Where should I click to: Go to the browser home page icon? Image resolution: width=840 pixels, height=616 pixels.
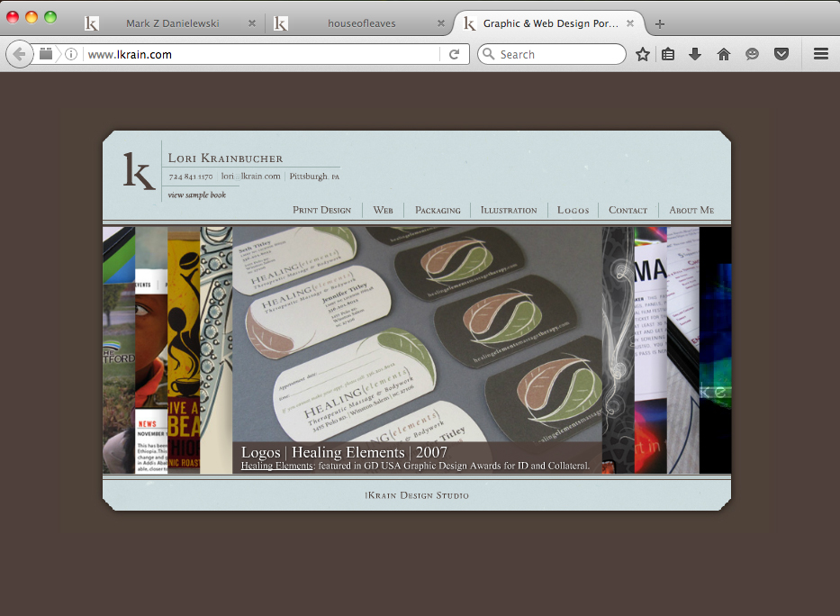(724, 54)
